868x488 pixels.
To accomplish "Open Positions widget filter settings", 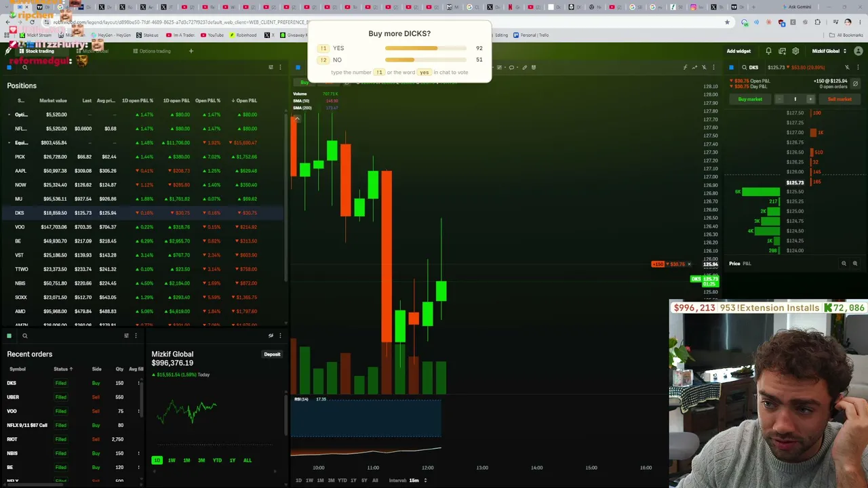I will coord(271,67).
